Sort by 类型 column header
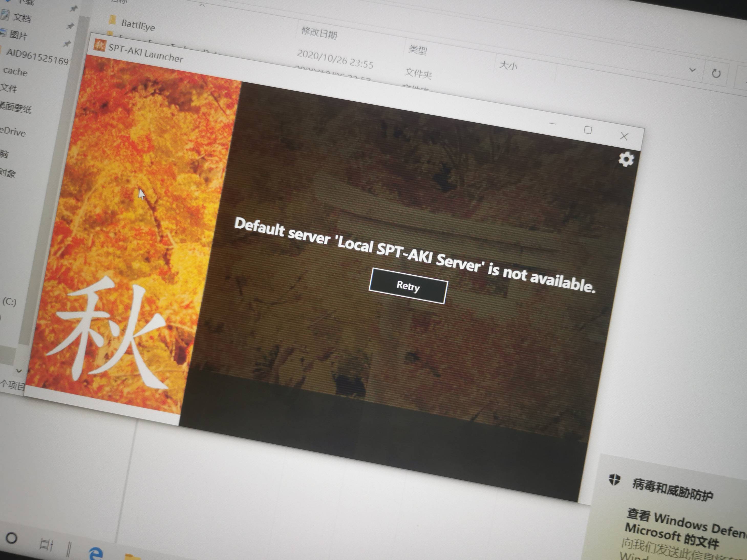Screen dimensions: 747x560 418,50
